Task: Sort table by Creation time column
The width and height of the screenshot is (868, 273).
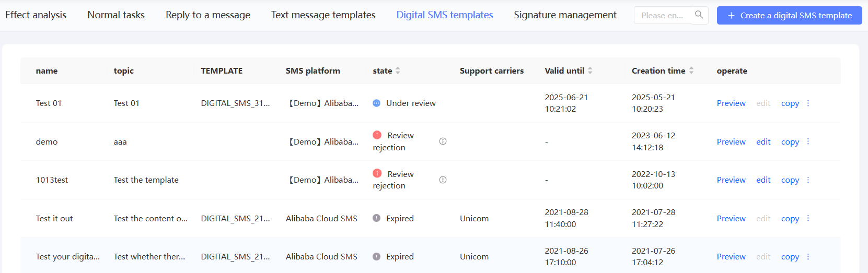Action: (691, 70)
